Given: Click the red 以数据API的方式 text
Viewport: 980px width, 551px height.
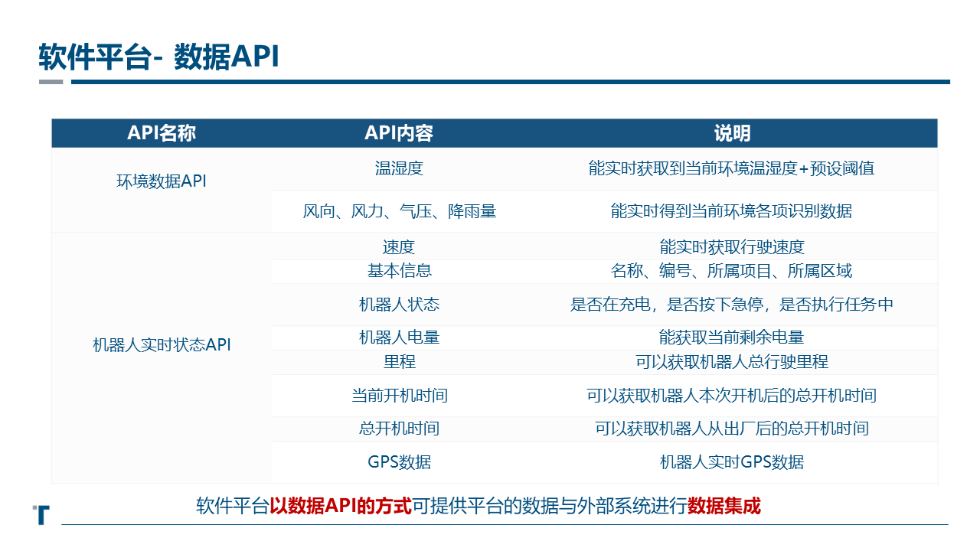Looking at the screenshot, I should pos(341,506).
